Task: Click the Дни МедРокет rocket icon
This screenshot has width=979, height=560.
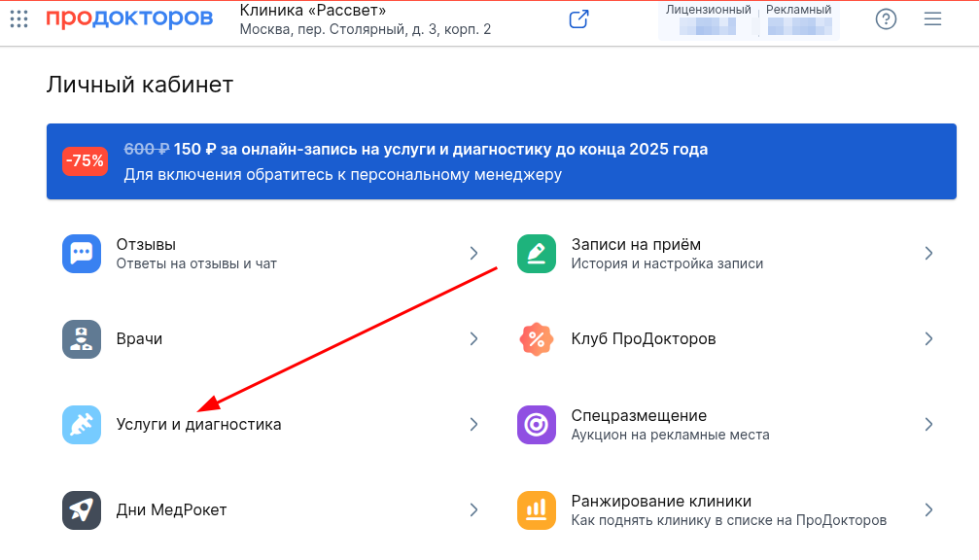Action: click(82, 510)
